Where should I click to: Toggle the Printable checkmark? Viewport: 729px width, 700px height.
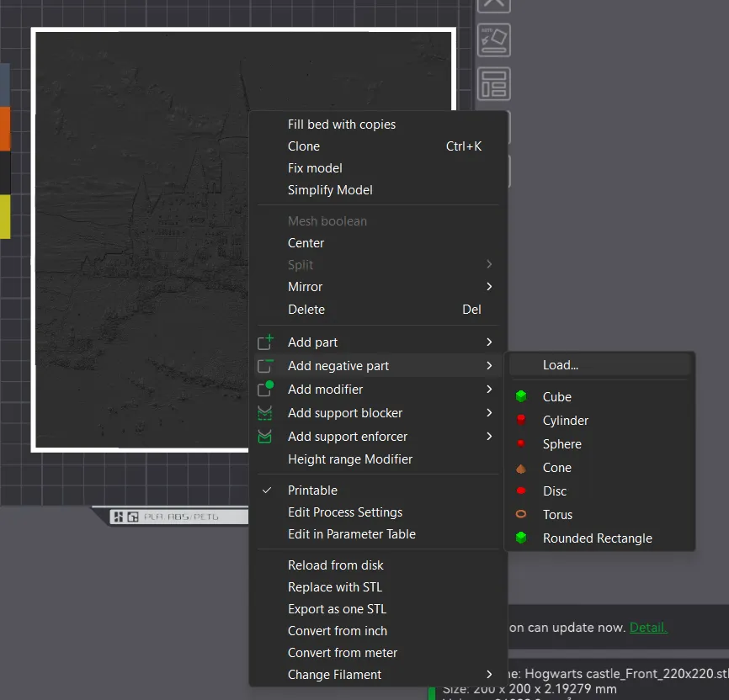(266, 491)
